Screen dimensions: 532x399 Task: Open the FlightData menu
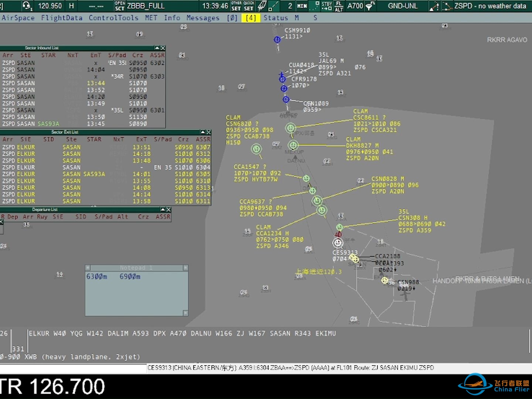click(x=62, y=18)
